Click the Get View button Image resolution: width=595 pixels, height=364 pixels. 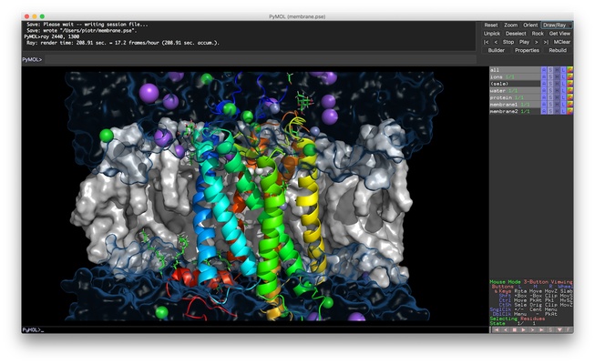click(x=559, y=34)
